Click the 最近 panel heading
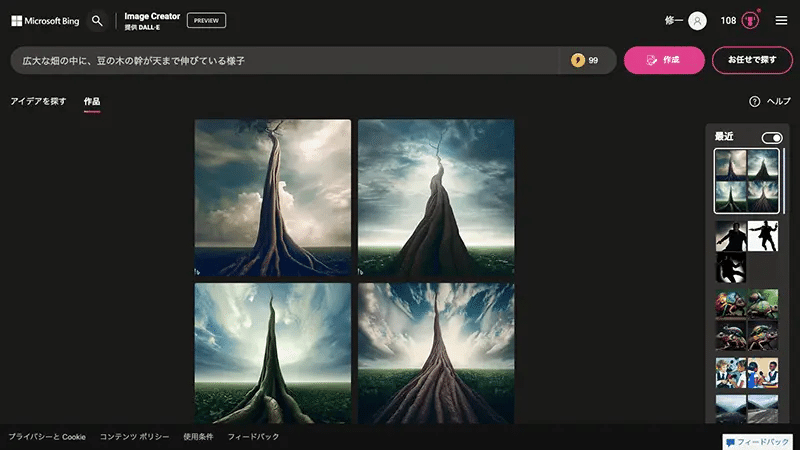 click(x=723, y=136)
